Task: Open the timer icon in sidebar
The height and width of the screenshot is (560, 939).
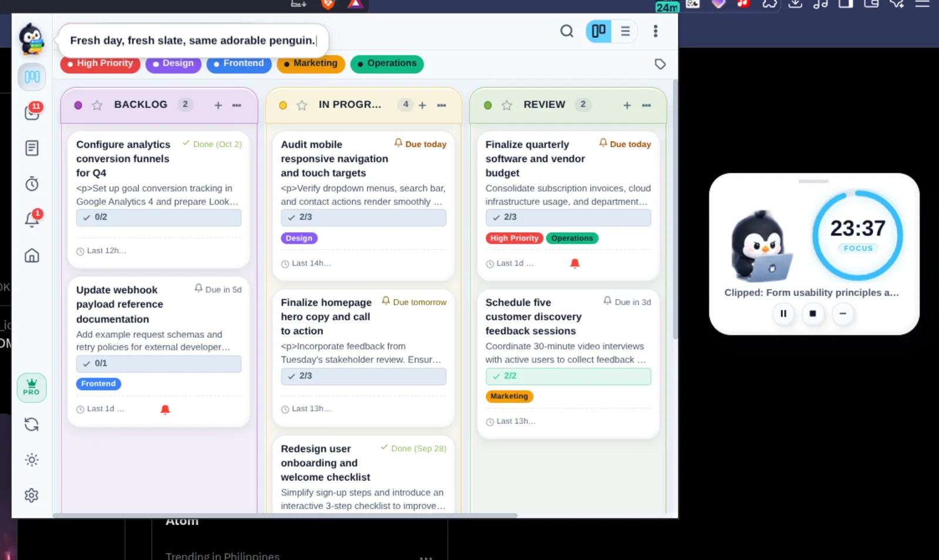Action: tap(32, 184)
